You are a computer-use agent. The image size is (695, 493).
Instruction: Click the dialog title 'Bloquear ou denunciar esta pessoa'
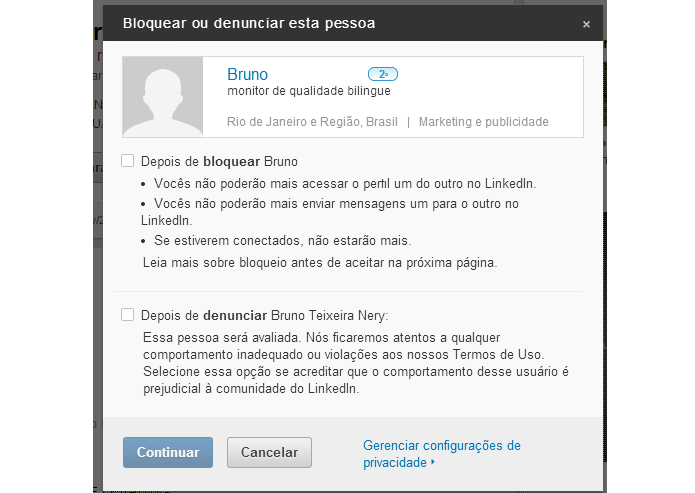[249, 23]
